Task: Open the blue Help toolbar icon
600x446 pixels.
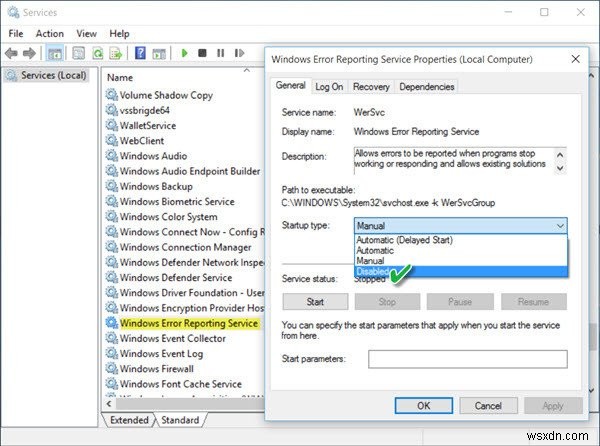Action: pos(140,53)
